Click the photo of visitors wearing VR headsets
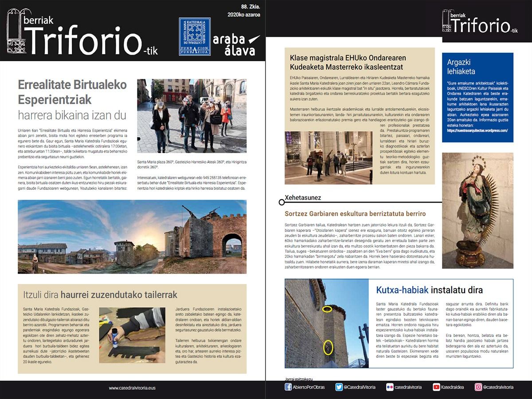The height and width of the screenshot is (399, 532). (x=192, y=116)
